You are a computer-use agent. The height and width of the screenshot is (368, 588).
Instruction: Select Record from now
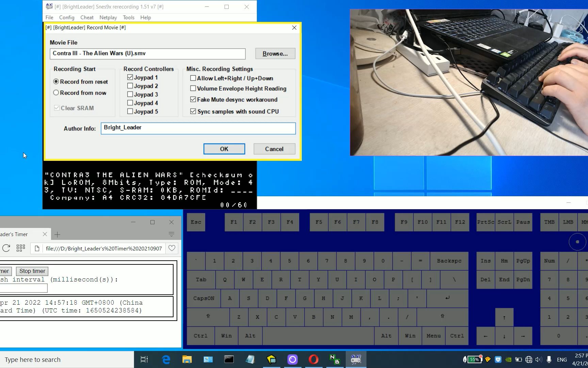tap(80, 93)
